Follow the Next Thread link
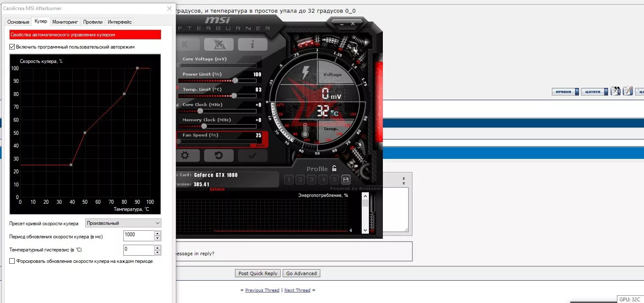The height and width of the screenshot is (303, 644). [297, 290]
